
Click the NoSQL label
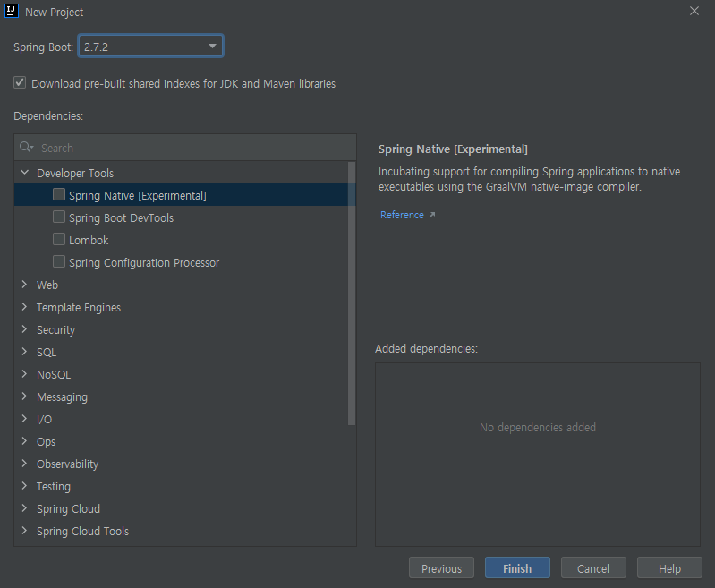[x=54, y=374]
